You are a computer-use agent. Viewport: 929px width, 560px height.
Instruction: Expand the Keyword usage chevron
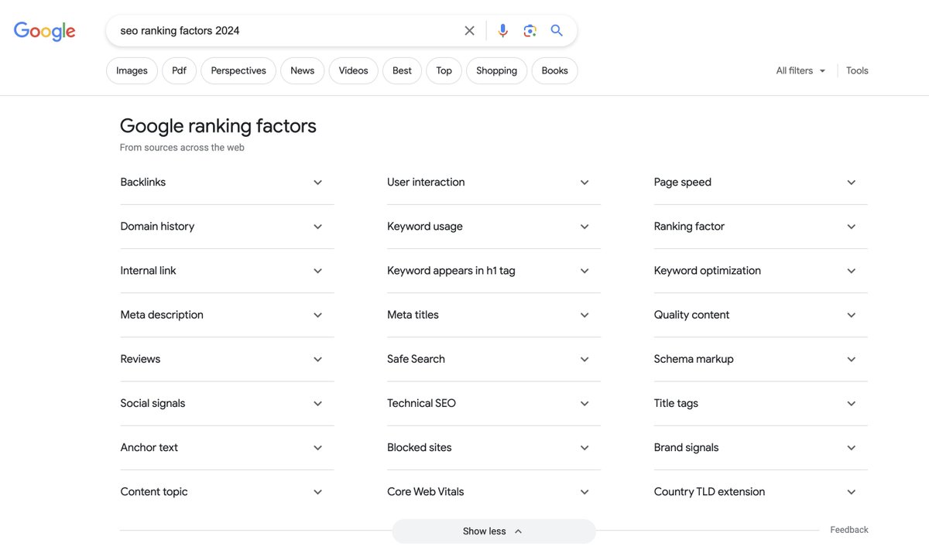point(584,227)
